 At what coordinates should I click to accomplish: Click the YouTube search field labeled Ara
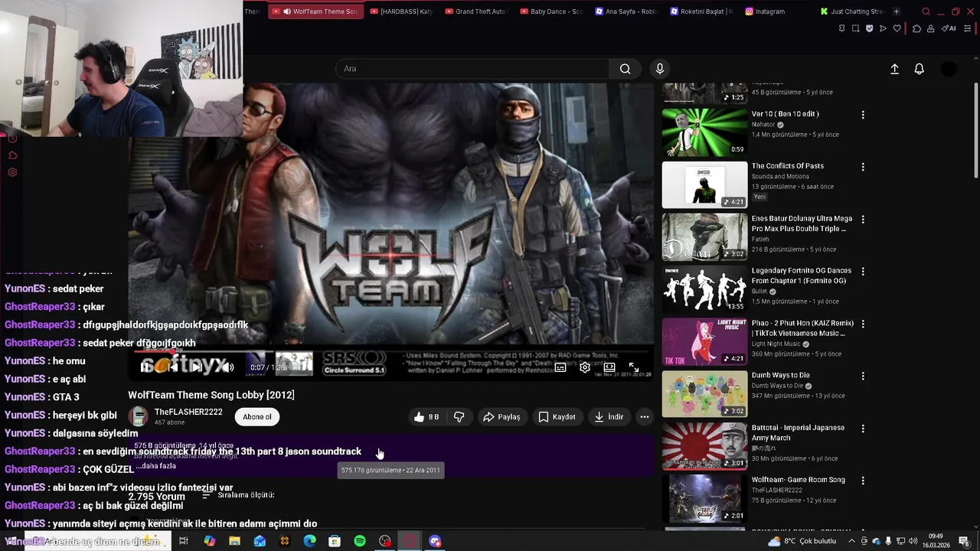[x=472, y=69]
